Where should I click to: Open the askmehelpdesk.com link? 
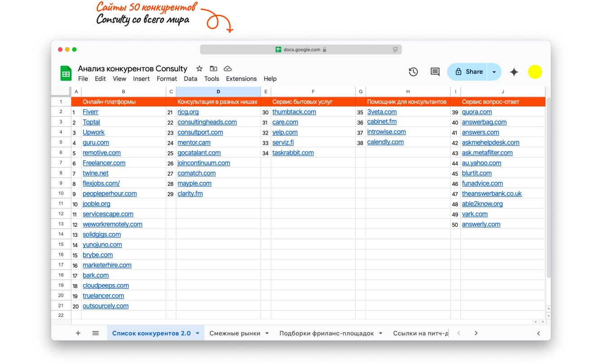pos(491,143)
